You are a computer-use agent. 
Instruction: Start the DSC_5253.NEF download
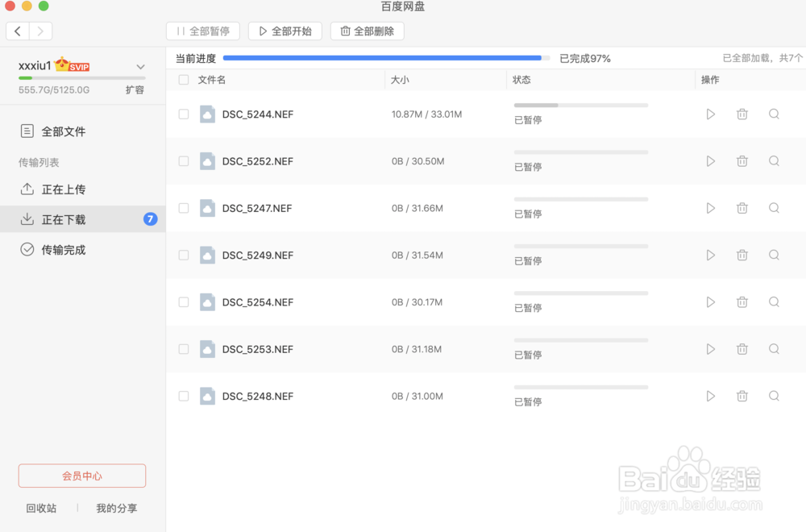[710, 350]
